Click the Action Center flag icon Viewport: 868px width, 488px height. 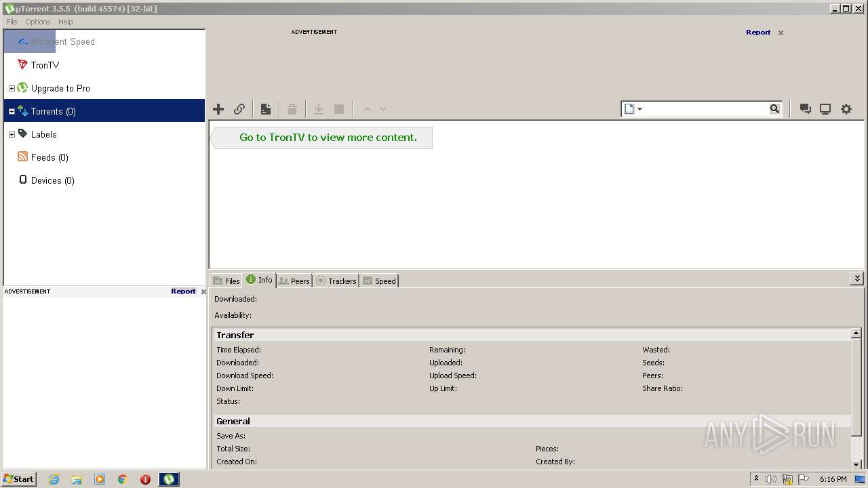pos(804,479)
